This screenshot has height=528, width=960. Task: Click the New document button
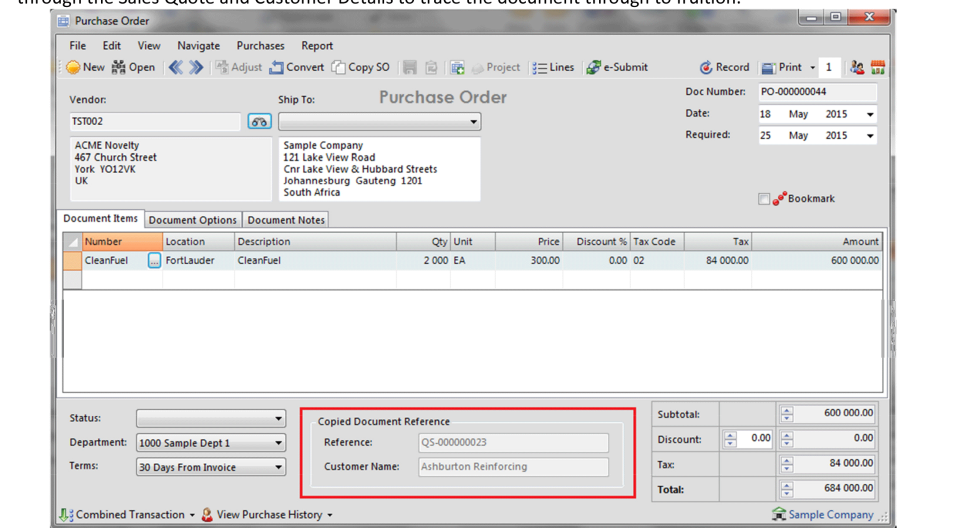coord(85,67)
